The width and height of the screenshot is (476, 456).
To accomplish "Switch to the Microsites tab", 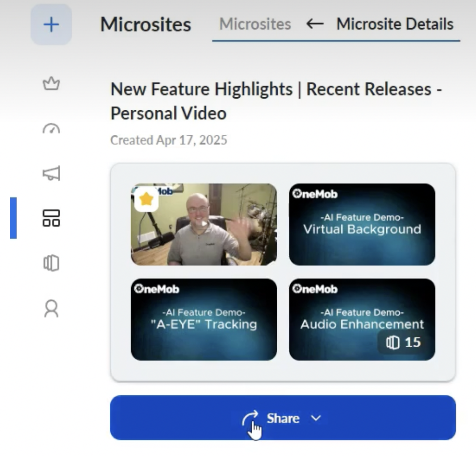I will (x=255, y=24).
